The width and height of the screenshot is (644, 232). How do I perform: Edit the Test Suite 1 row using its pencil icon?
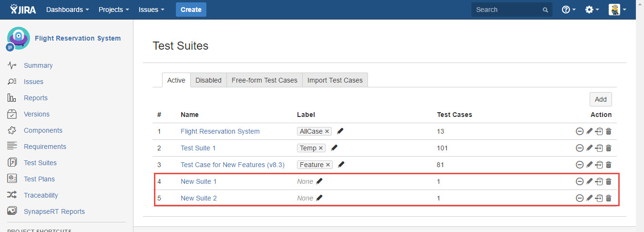coord(589,148)
